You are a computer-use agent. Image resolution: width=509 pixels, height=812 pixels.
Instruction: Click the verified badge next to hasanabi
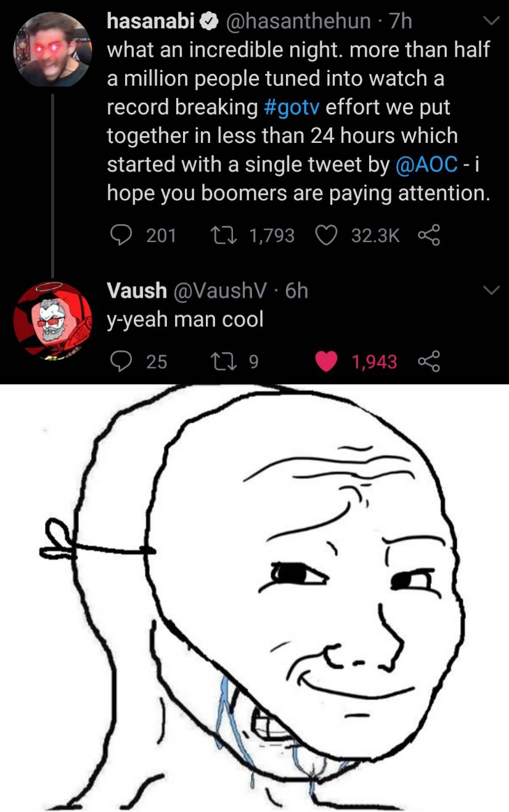(x=210, y=21)
